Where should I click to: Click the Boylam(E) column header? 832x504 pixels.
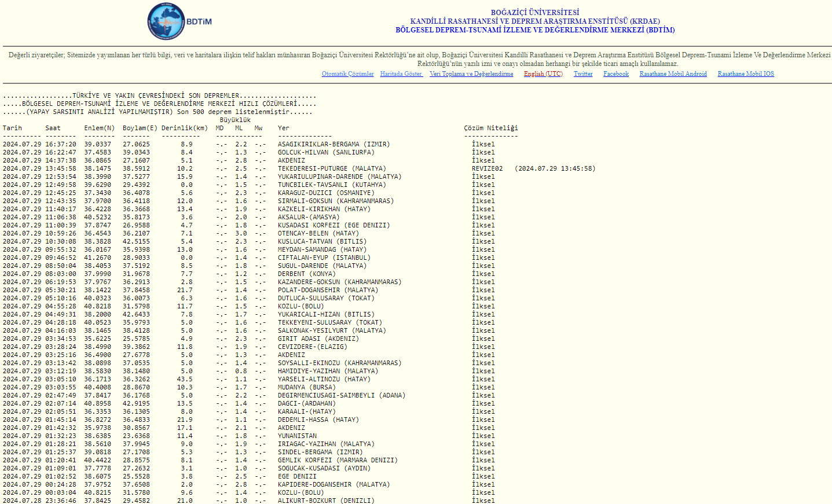(140, 128)
